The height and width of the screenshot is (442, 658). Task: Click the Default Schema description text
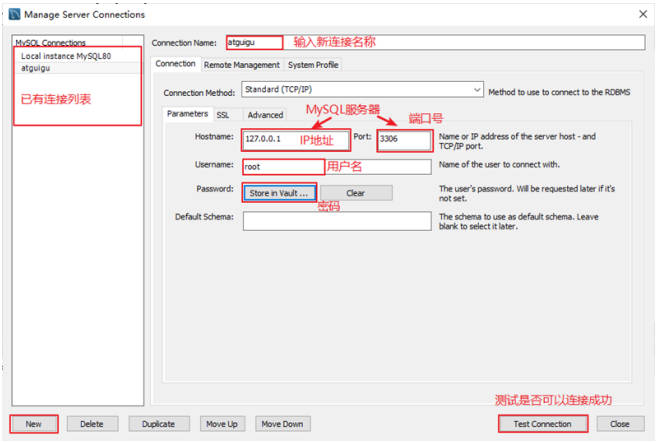pyautogui.click(x=519, y=221)
